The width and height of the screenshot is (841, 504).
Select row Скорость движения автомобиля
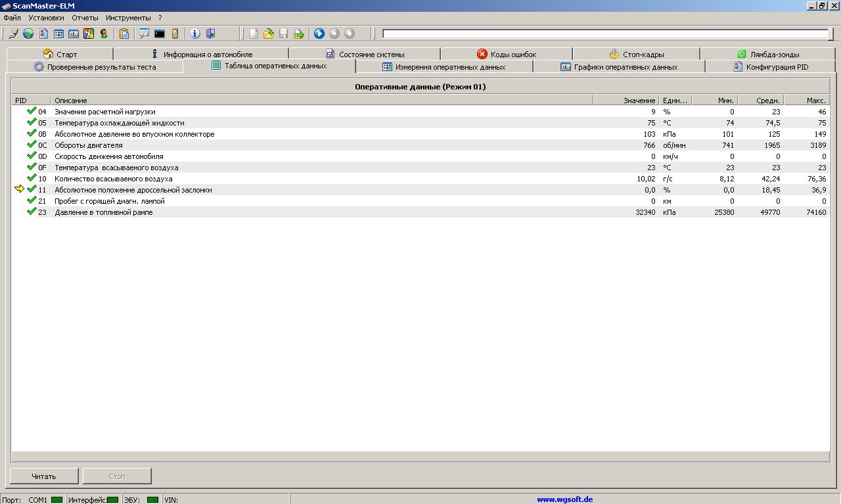(420, 156)
